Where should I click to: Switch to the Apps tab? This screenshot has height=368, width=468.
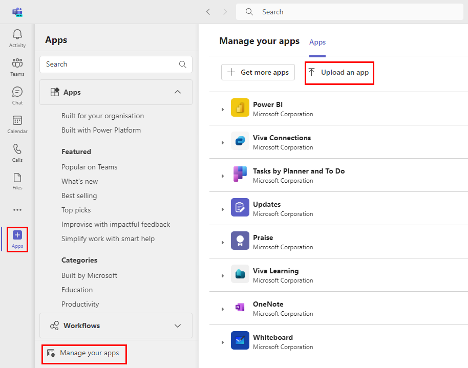coord(317,42)
